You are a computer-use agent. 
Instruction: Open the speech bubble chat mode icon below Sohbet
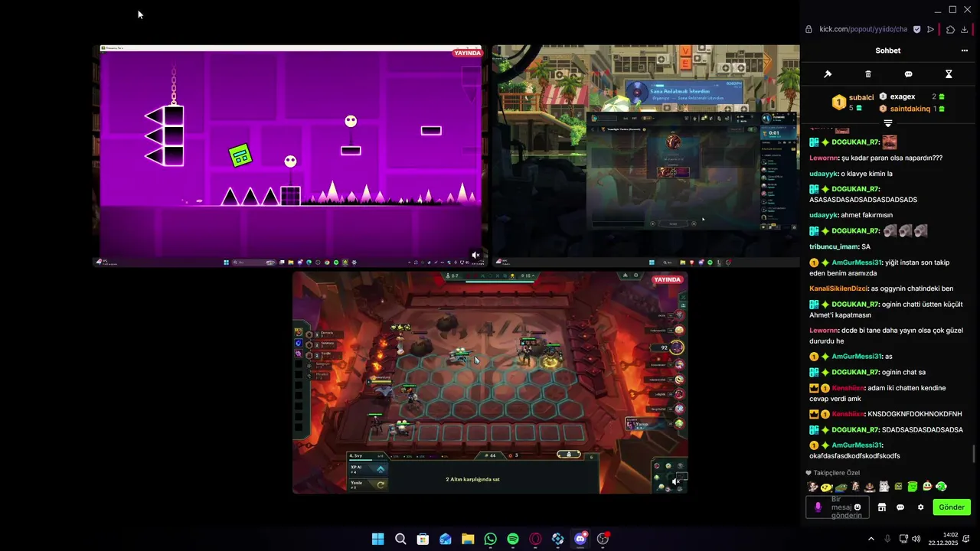(x=908, y=74)
